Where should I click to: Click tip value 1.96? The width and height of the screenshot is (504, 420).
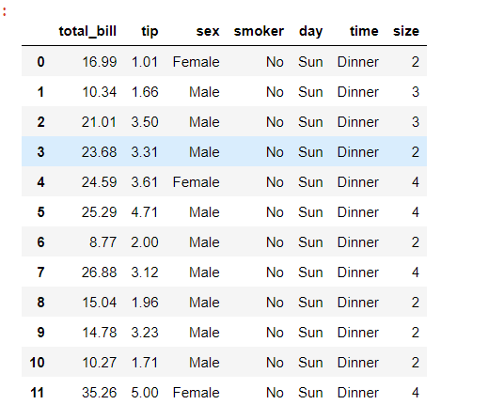[145, 303]
